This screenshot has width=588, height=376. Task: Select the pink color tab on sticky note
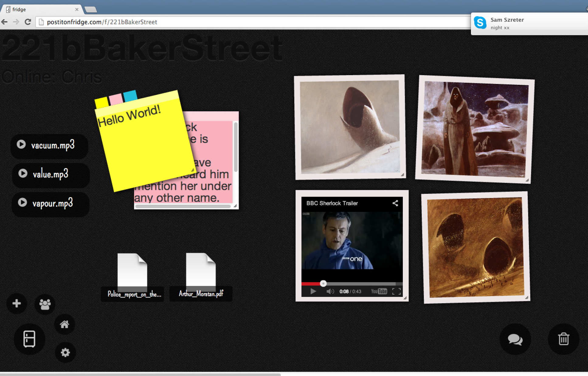(x=116, y=99)
